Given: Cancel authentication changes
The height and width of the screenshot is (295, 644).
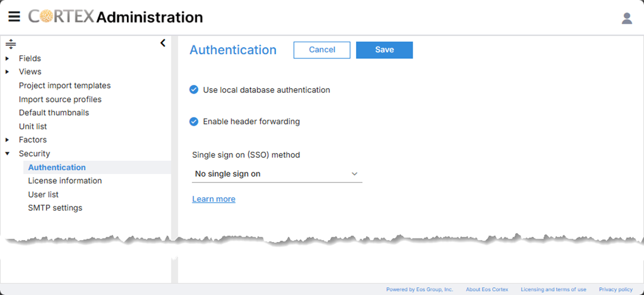Looking at the screenshot, I should (322, 49).
